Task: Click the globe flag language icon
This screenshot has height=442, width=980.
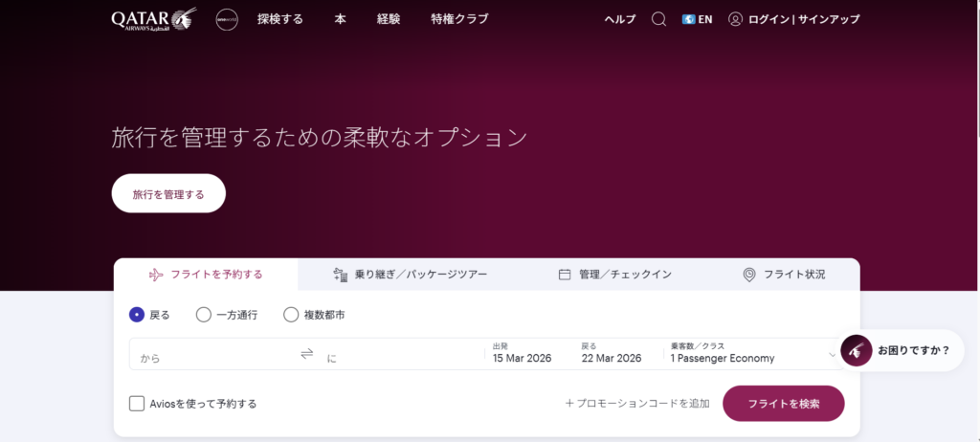Action: [x=688, y=19]
